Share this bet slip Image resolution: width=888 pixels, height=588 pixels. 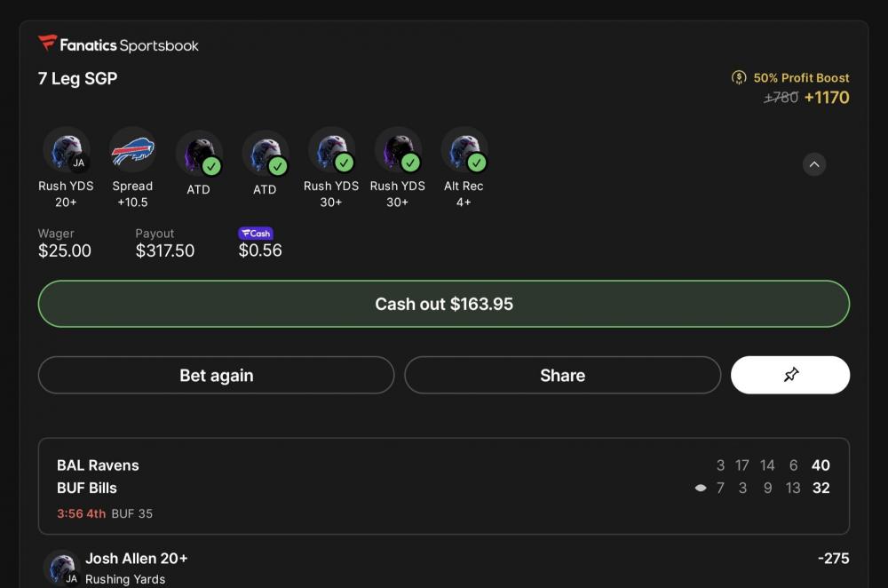[562, 375]
